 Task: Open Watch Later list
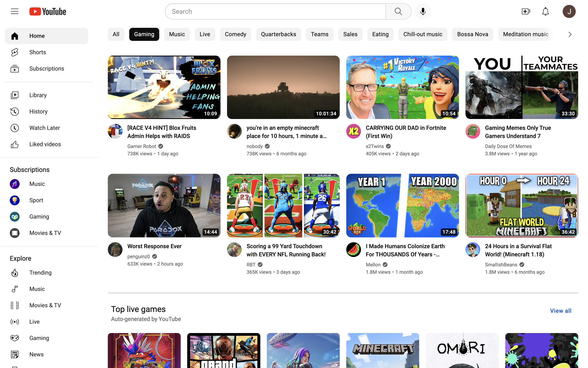[x=46, y=128]
